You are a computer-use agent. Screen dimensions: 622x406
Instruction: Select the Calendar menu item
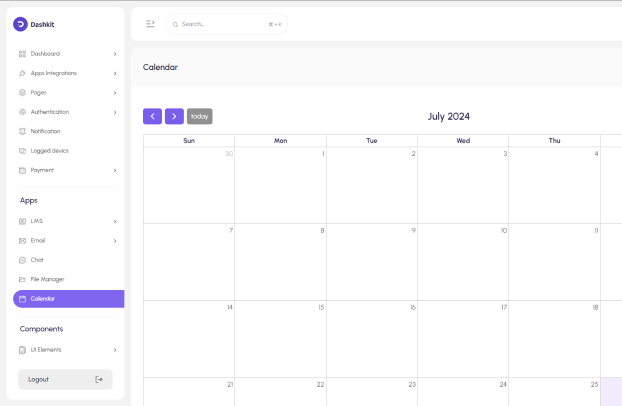(68, 299)
